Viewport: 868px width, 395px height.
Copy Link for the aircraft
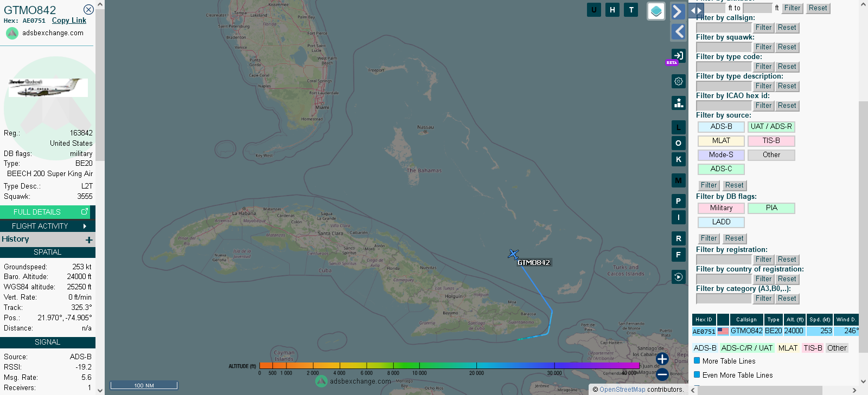click(x=69, y=21)
